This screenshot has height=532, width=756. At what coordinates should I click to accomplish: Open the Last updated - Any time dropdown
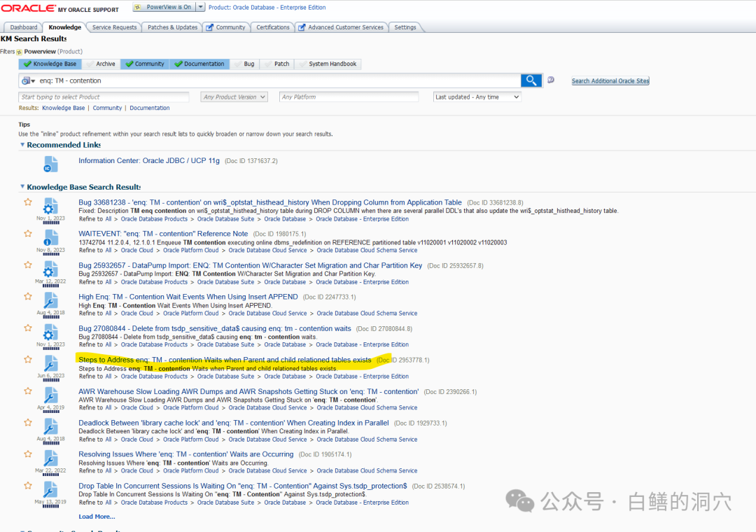point(477,97)
